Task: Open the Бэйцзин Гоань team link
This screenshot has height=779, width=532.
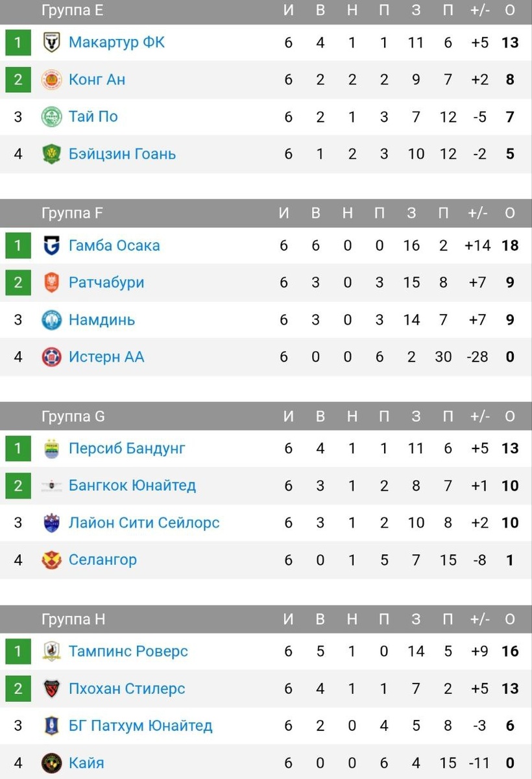Action: (x=122, y=154)
